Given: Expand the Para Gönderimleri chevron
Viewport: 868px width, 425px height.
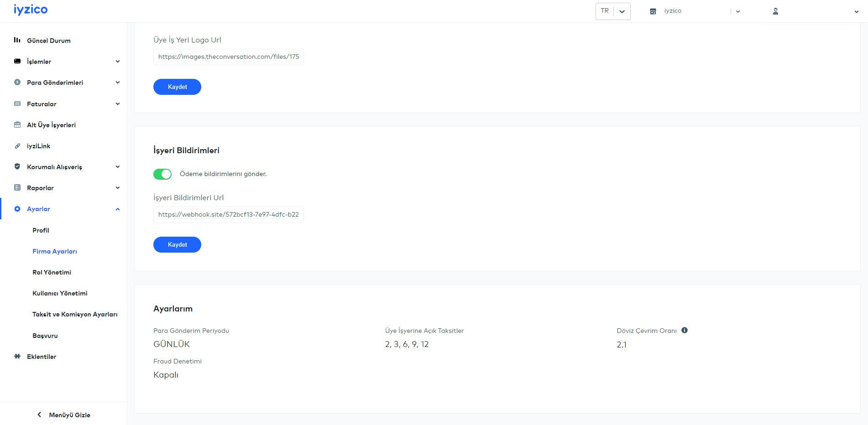Looking at the screenshot, I should pos(118,83).
